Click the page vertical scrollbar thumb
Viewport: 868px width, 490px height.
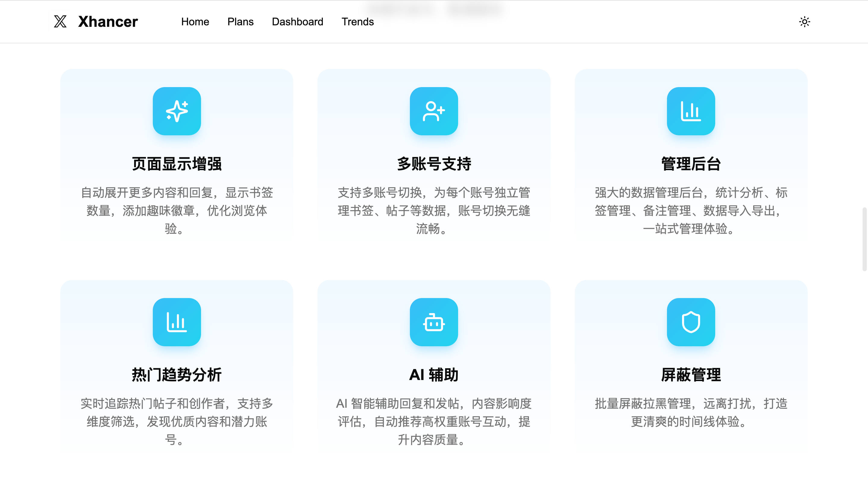tap(864, 239)
